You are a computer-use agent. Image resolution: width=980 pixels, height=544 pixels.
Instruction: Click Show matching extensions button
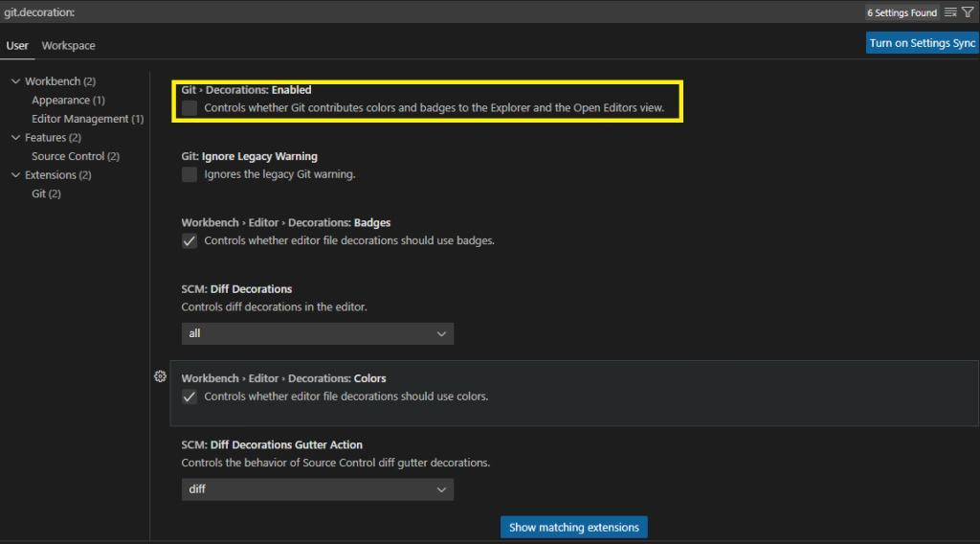tap(574, 527)
